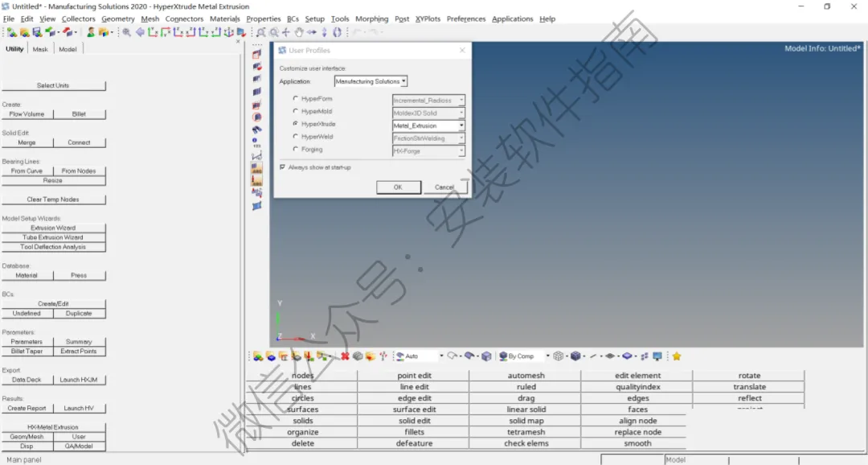The image size is (868, 465).
Task: Open the HX-Forge dropdown
Action: click(428, 150)
